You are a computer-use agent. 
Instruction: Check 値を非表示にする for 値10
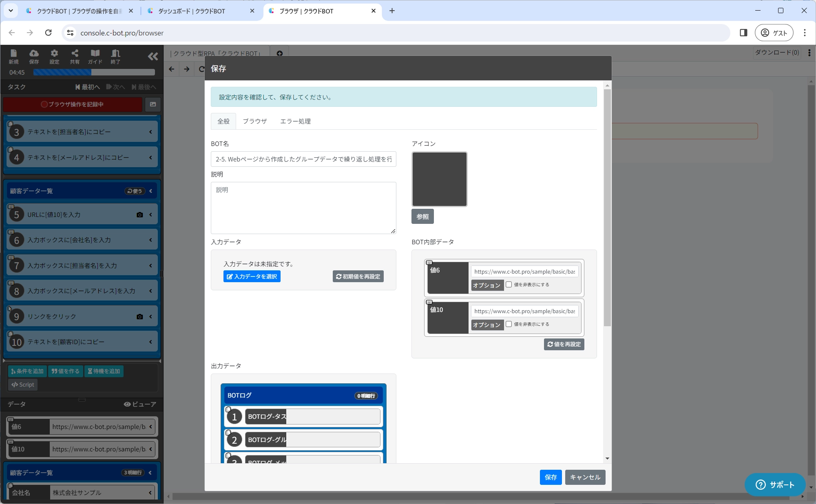click(x=509, y=324)
